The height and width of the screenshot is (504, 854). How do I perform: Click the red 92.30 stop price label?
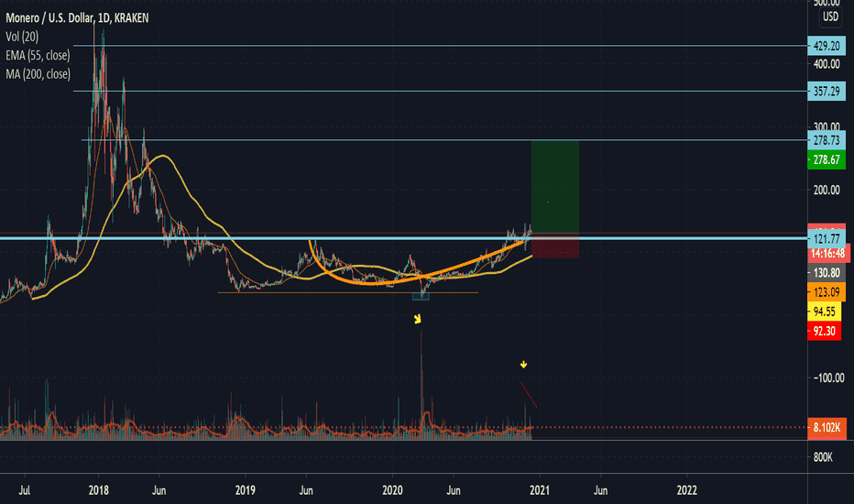point(824,331)
